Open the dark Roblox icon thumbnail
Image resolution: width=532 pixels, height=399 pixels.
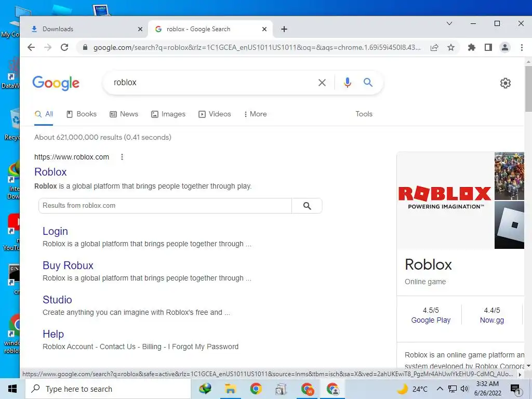pyautogui.click(x=509, y=225)
